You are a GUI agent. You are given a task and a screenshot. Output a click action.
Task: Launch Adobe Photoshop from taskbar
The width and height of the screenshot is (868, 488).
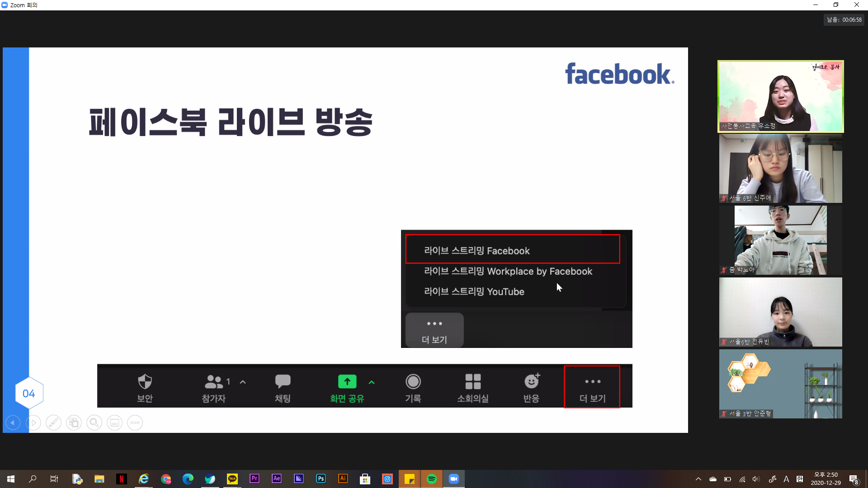pyautogui.click(x=321, y=479)
